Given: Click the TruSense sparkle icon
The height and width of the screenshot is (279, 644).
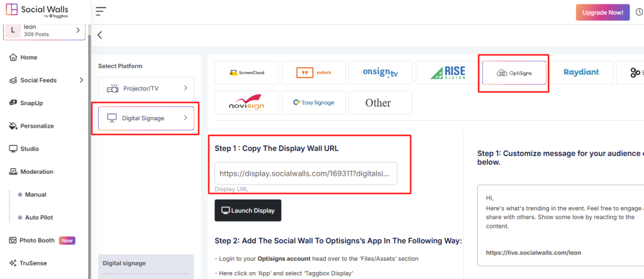Looking at the screenshot, I should point(13,263).
